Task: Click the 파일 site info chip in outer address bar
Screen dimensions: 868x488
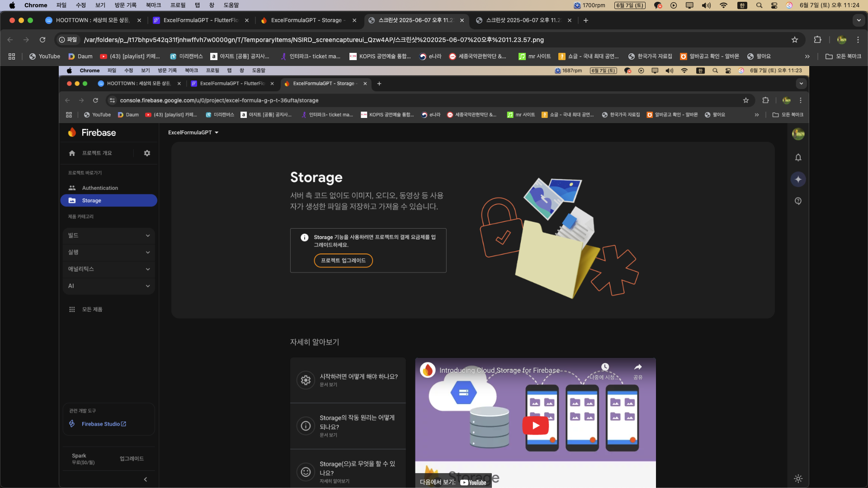Action: coord(68,40)
